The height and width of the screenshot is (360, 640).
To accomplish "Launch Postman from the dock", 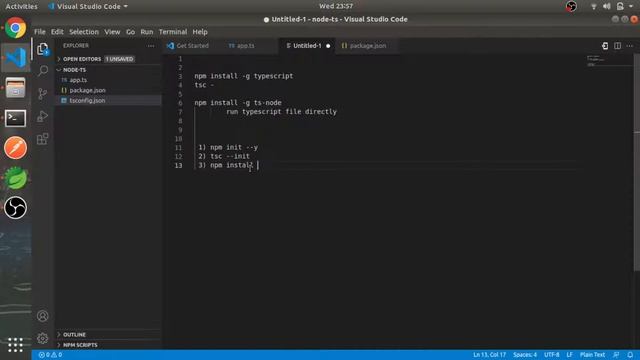I will (x=16, y=148).
